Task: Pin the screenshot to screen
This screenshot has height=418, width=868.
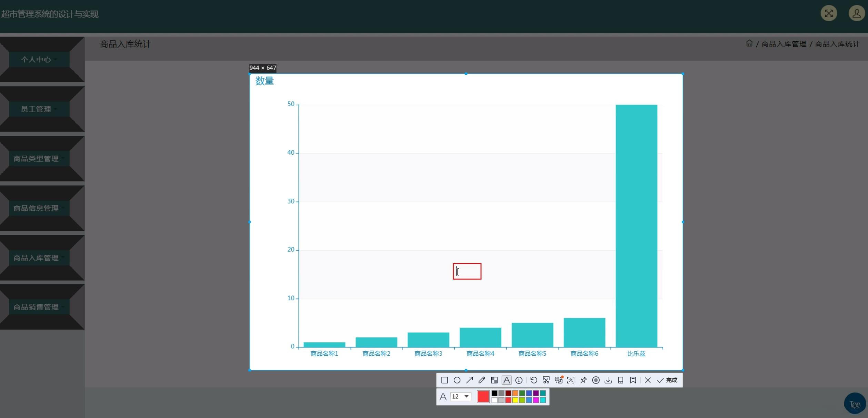Action: (583, 380)
